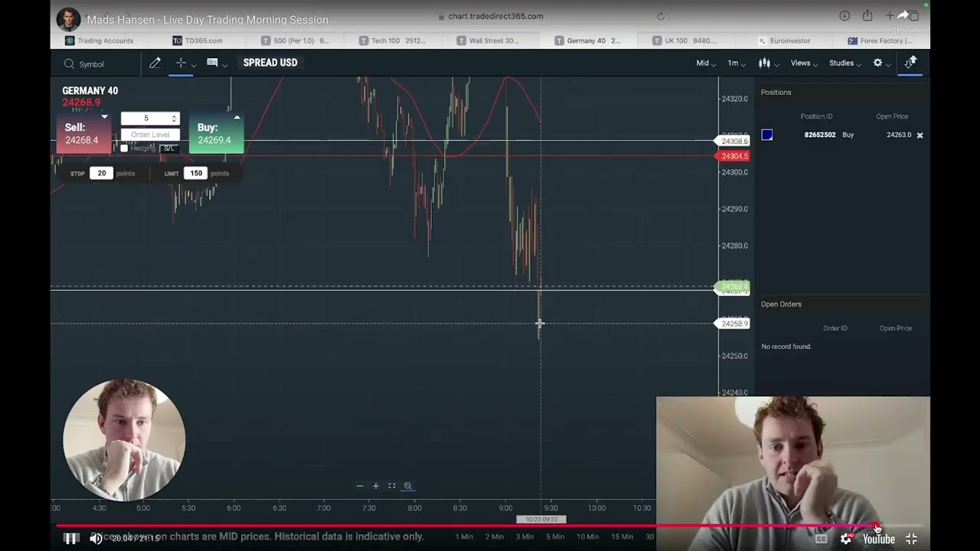Expand the comment tool dropdown arrow

click(225, 65)
